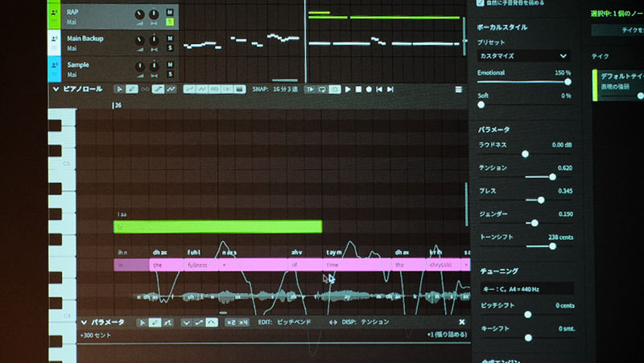Toggle the checkbox above Vocal Style section
Screen dimensions: 644x363
(481, 3)
